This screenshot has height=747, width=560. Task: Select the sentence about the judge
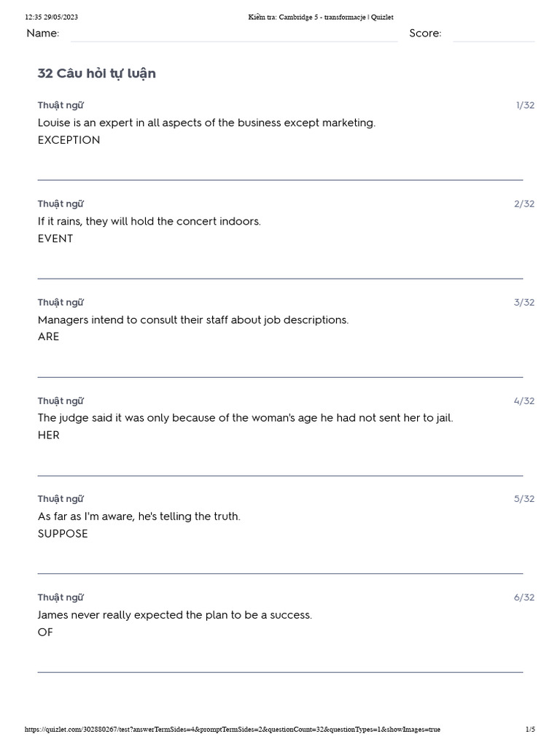pyautogui.click(x=245, y=418)
